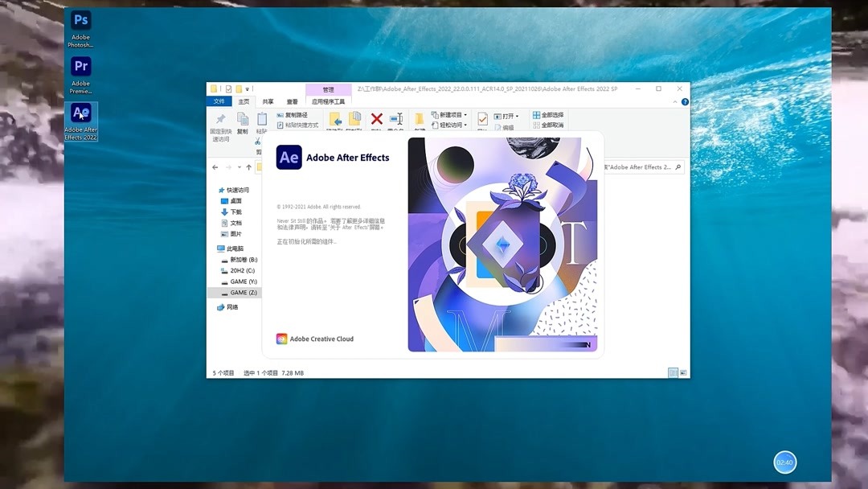Open Properties (属性) from the ribbon
The image size is (868, 489).
(482, 121)
